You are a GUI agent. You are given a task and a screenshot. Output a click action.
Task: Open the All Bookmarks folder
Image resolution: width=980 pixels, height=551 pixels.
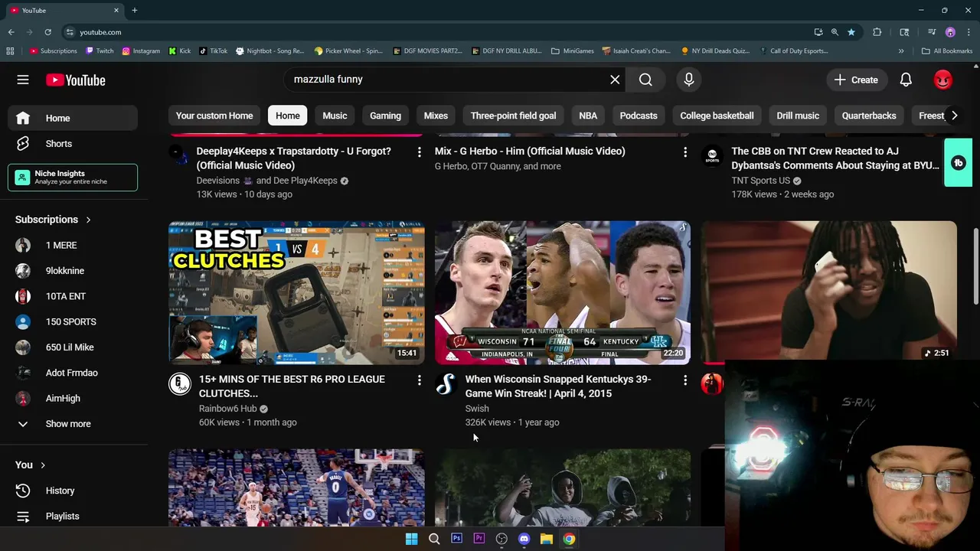click(947, 51)
